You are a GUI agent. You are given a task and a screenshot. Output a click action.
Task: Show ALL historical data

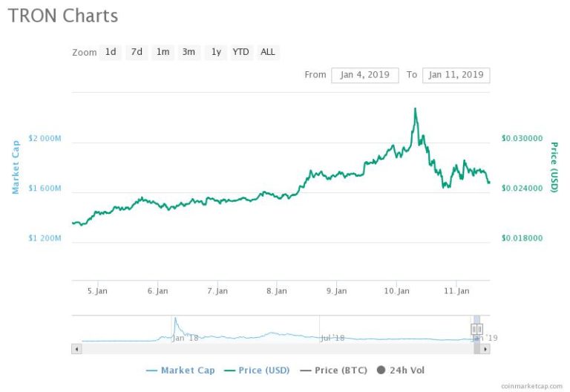tap(268, 52)
